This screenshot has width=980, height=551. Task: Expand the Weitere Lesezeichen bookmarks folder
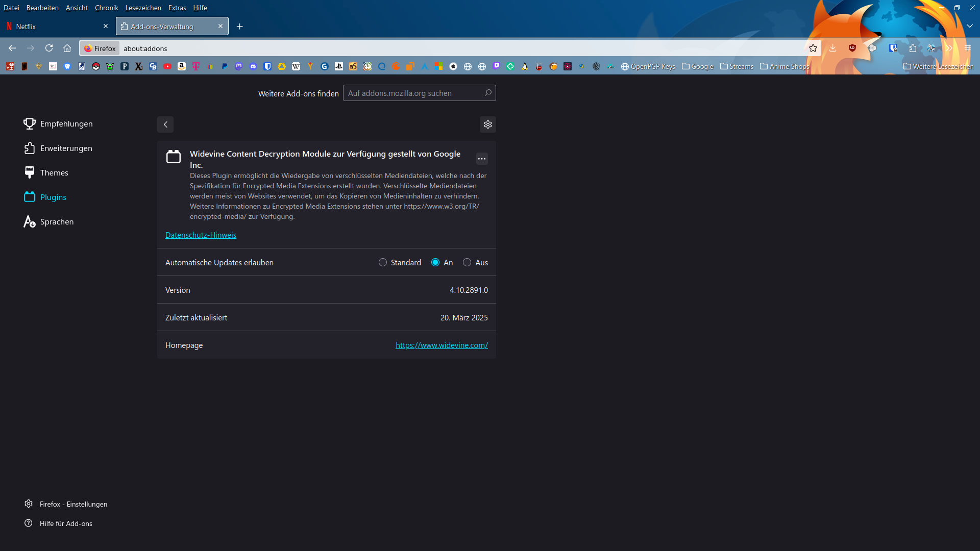click(938, 66)
